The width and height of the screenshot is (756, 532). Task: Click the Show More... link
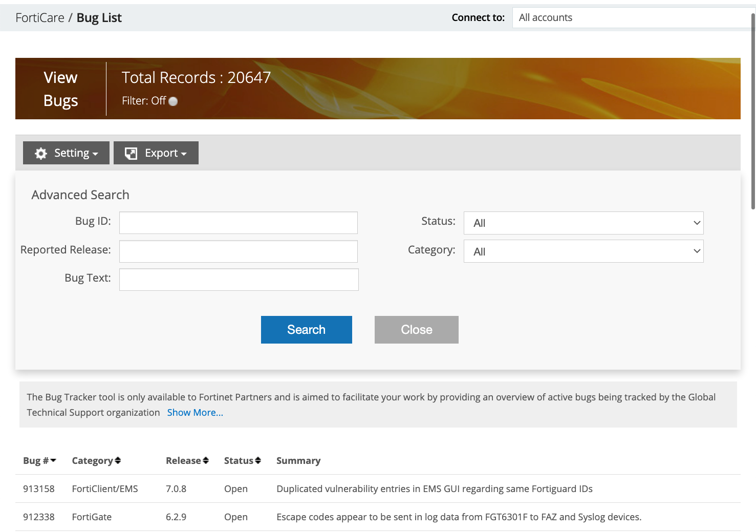pyautogui.click(x=195, y=413)
